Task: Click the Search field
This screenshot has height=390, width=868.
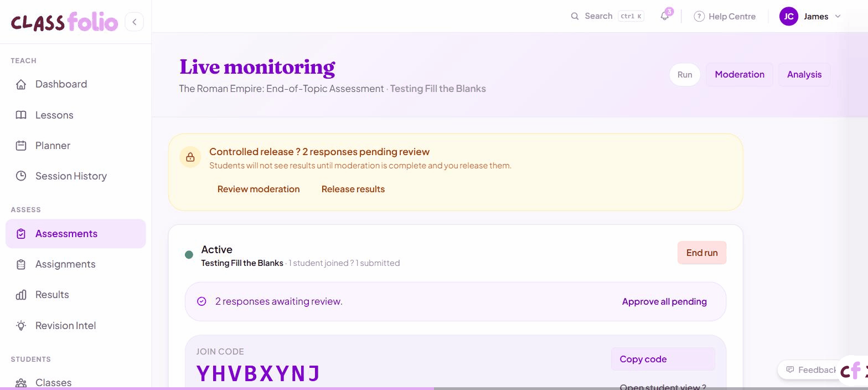Action: (x=607, y=16)
